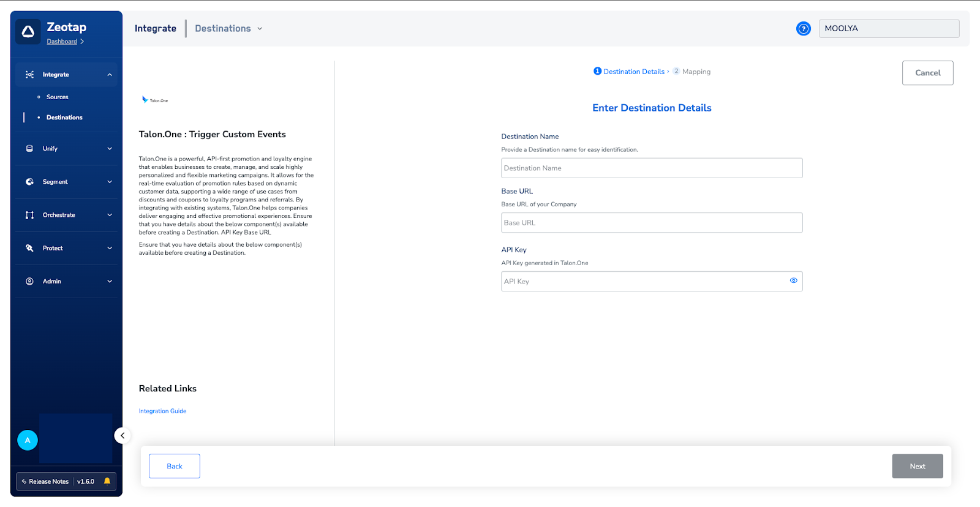Focus the API Key input field
Screen dimensions: 980x507
tap(652, 282)
